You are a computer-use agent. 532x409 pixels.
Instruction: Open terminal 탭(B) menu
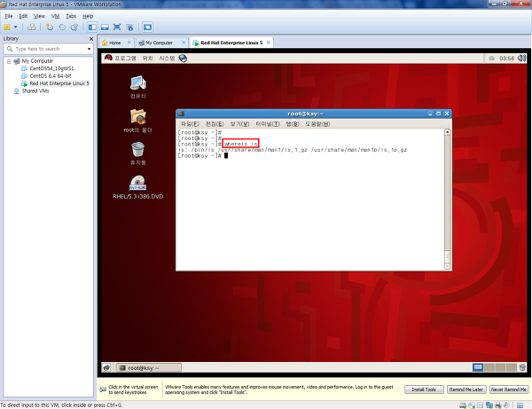tap(293, 124)
